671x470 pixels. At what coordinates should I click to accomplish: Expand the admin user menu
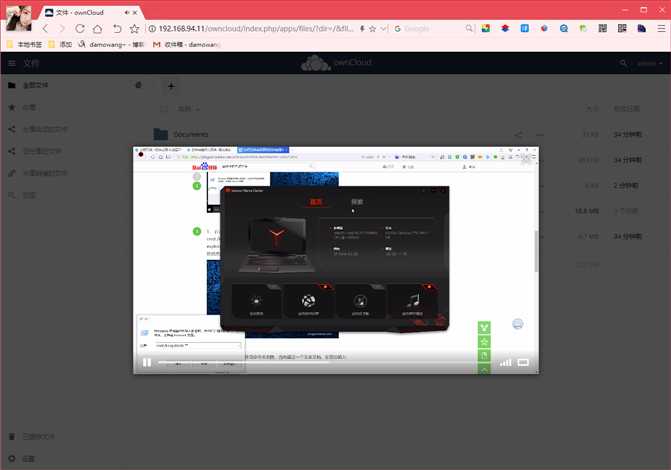pos(650,63)
